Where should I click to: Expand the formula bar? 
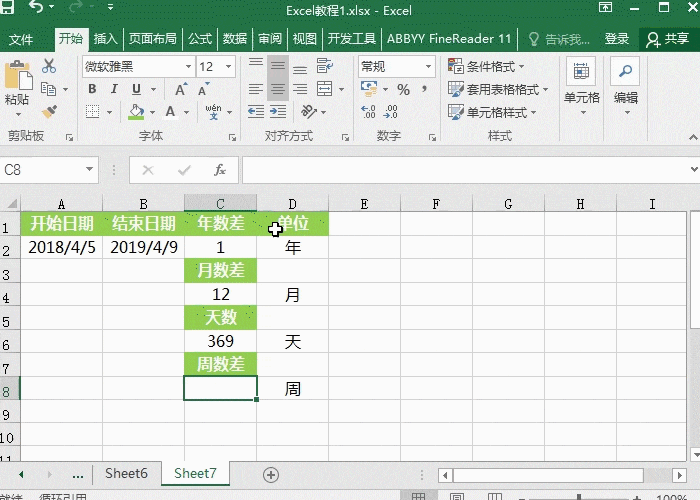[x=693, y=170]
